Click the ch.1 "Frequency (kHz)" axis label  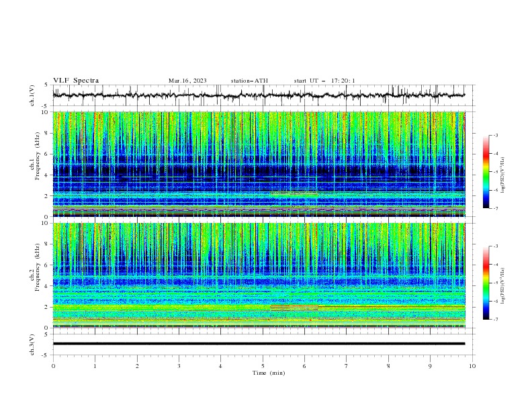point(38,156)
